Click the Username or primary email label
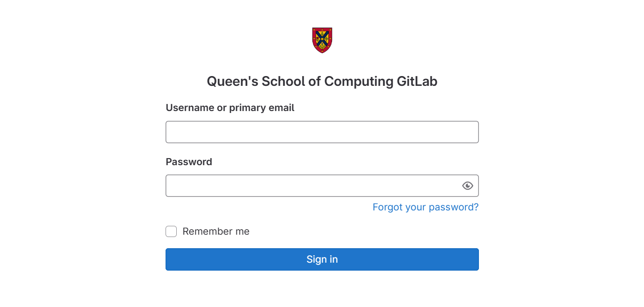Image resolution: width=644 pixels, height=307 pixels. coord(230,108)
